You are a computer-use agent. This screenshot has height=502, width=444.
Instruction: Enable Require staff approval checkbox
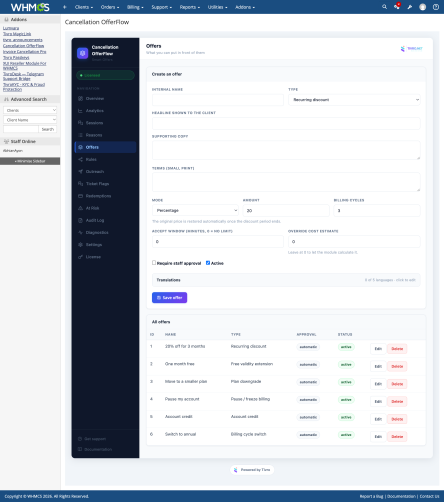[154, 263]
